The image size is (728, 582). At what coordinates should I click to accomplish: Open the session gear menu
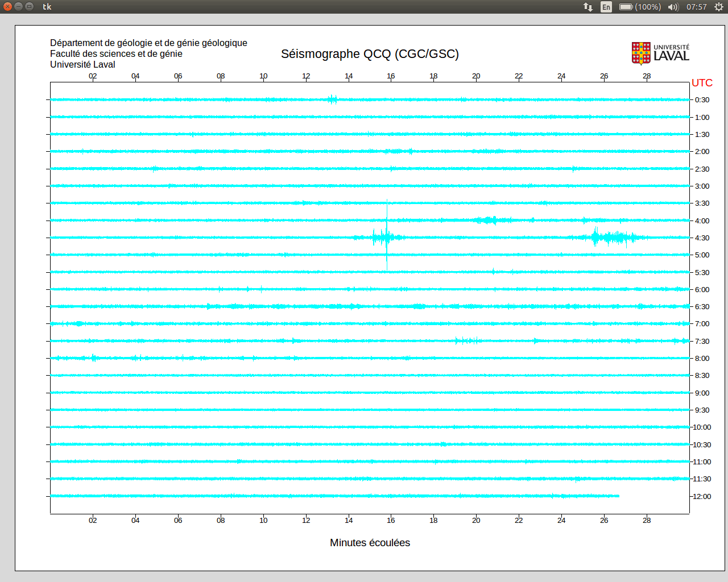[x=719, y=7]
